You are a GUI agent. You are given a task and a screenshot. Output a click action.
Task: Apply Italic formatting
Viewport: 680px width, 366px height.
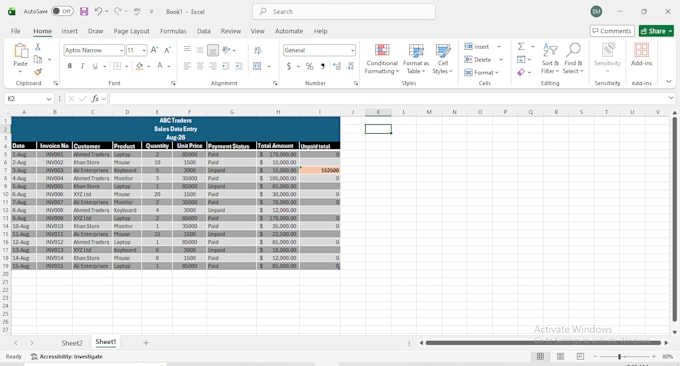(x=82, y=66)
